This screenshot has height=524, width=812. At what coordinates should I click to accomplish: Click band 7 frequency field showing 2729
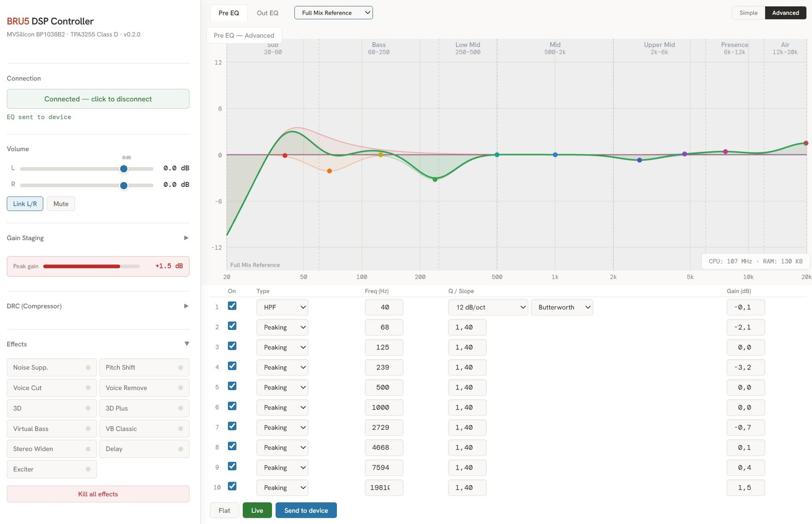pyautogui.click(x=384, y=427)
